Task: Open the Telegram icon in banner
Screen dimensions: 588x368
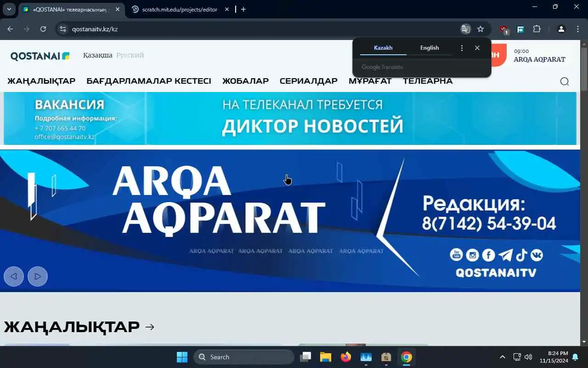Action: pyautogui.click(x=505, y=254)
